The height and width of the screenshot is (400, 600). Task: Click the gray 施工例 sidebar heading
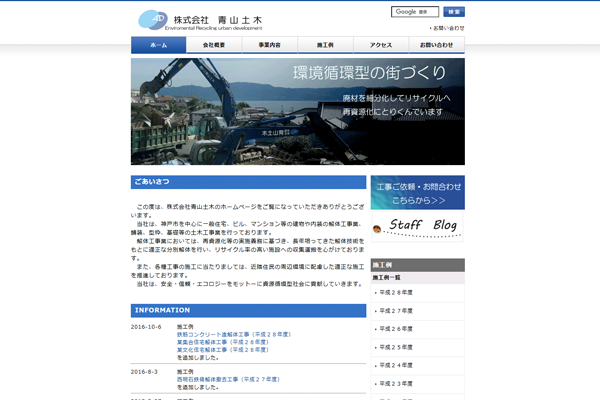(x=418, y=265)
